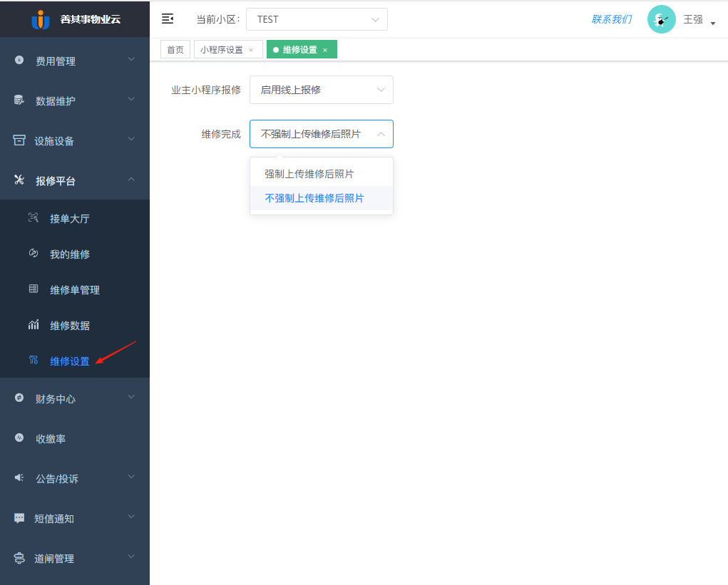Open 接单大厅 from the sidebar

(x=69, y=219)
